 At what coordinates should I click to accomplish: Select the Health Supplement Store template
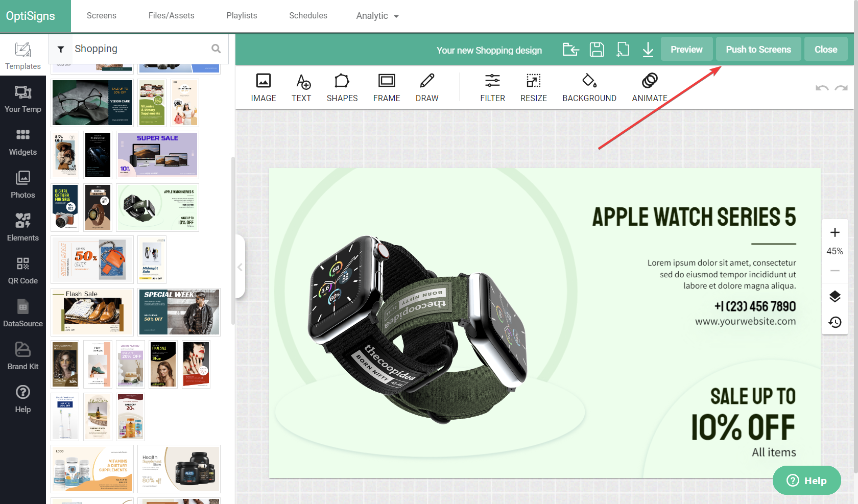(179, 469)
